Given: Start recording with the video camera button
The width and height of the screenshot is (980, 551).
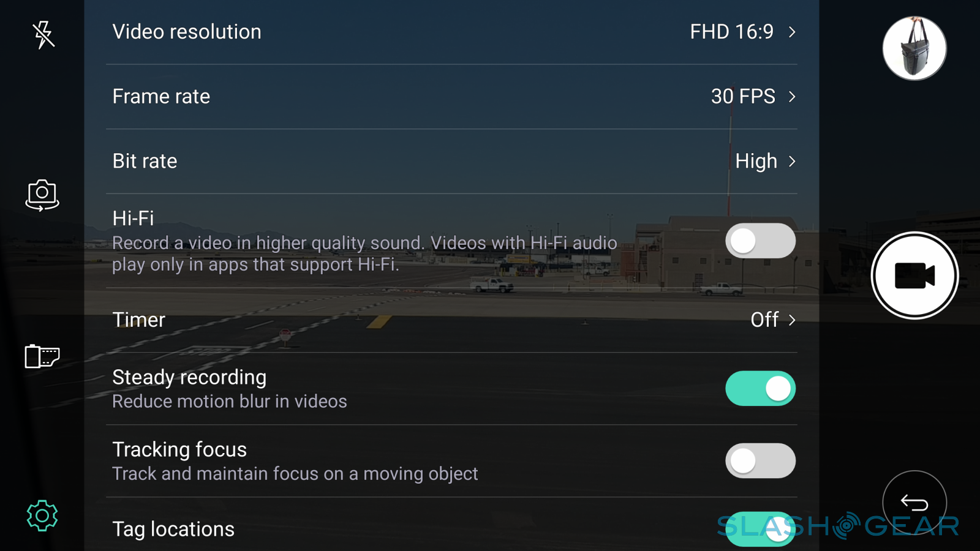Looking at the screenshot, I should (914, 275).
